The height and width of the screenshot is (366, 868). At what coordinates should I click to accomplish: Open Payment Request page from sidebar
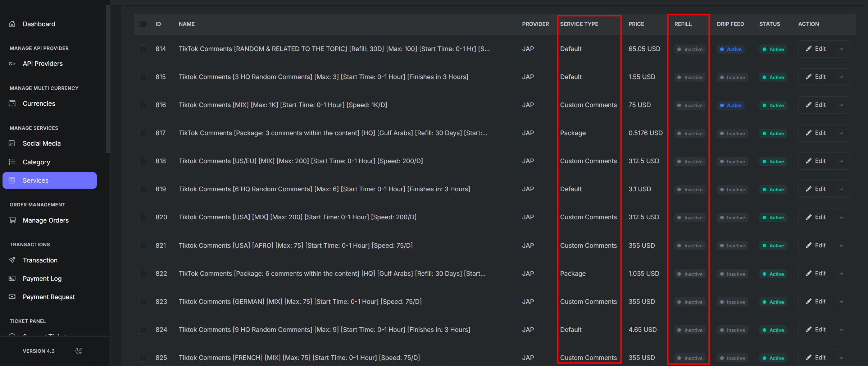[49, 297]
